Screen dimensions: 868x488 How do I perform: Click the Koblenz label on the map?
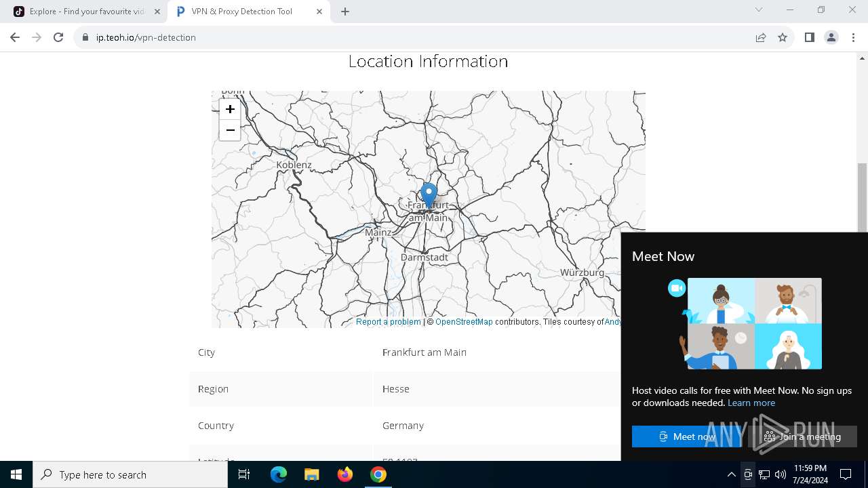(294, 165)
